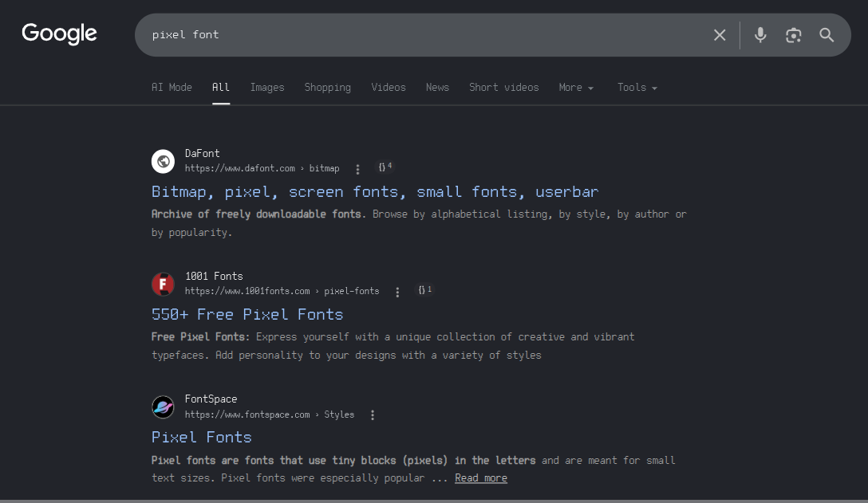Screen dimensions: 868x503
Task: Click the 'Read more' link
Action: pos(480,478)
